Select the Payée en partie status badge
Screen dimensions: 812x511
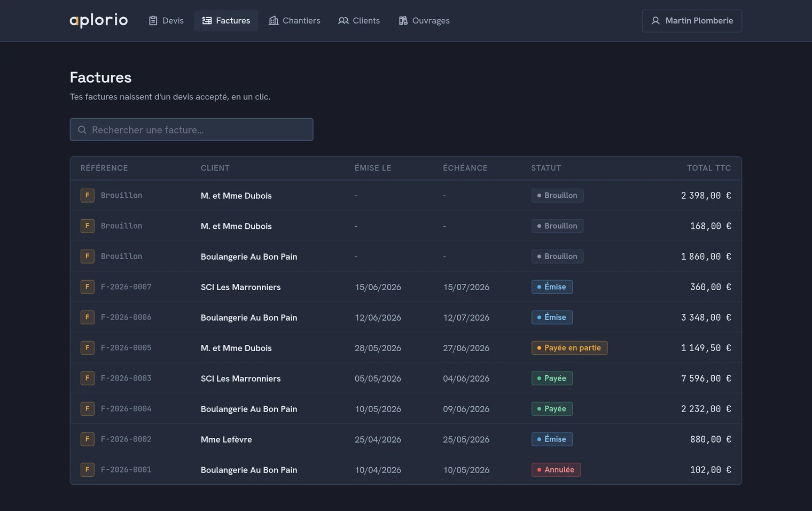coord(569,347)
